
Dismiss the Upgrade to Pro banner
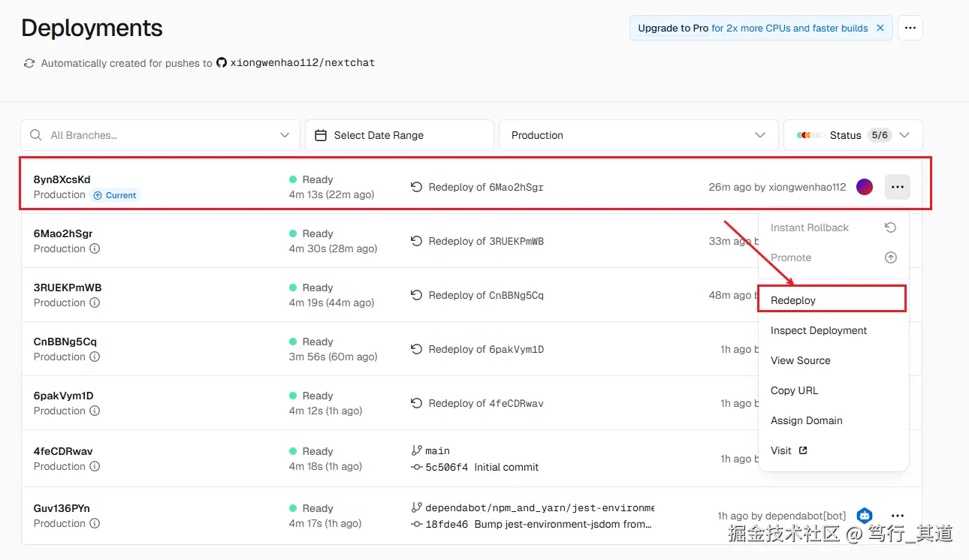(880, 28)
